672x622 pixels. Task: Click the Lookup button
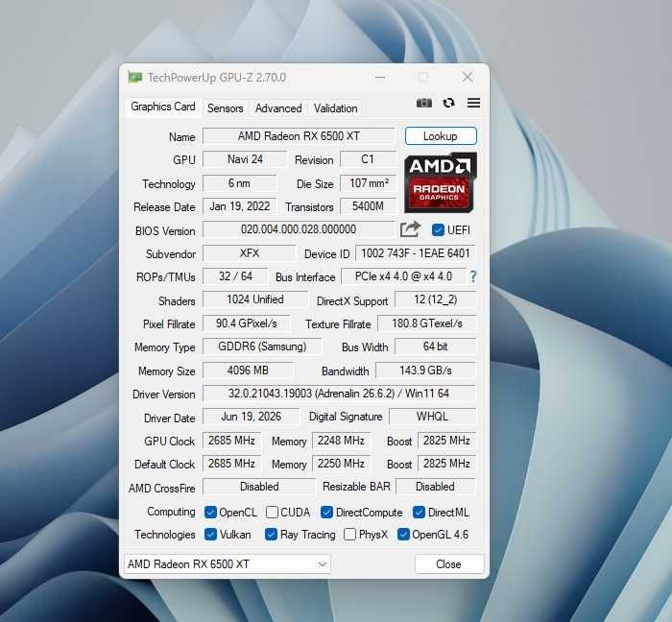[441, 136]
